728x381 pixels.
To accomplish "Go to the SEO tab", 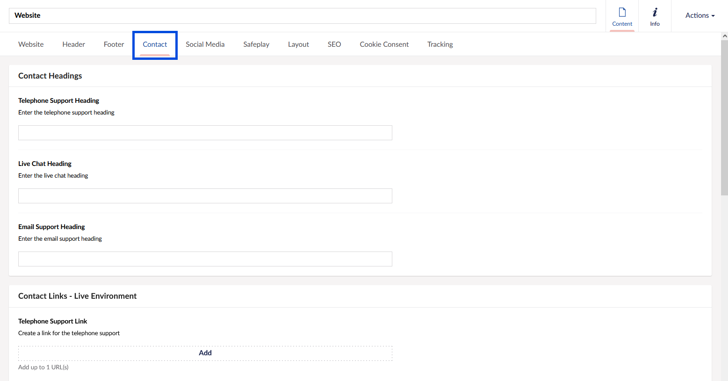I will [x=334, y=45].
